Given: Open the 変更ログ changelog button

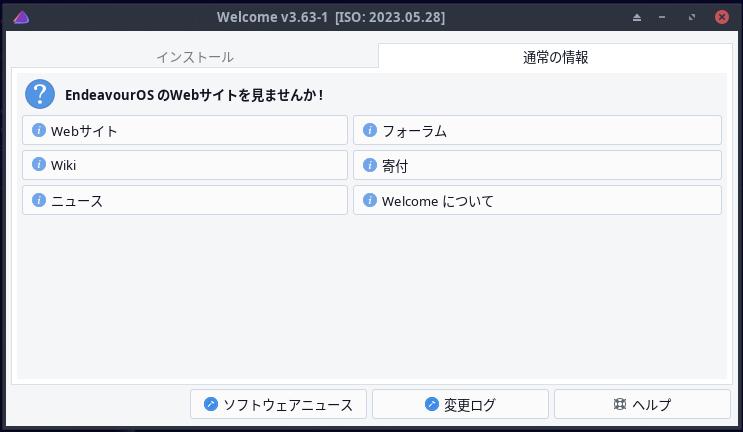Looking at the screenshot, I should click(460, 404).
